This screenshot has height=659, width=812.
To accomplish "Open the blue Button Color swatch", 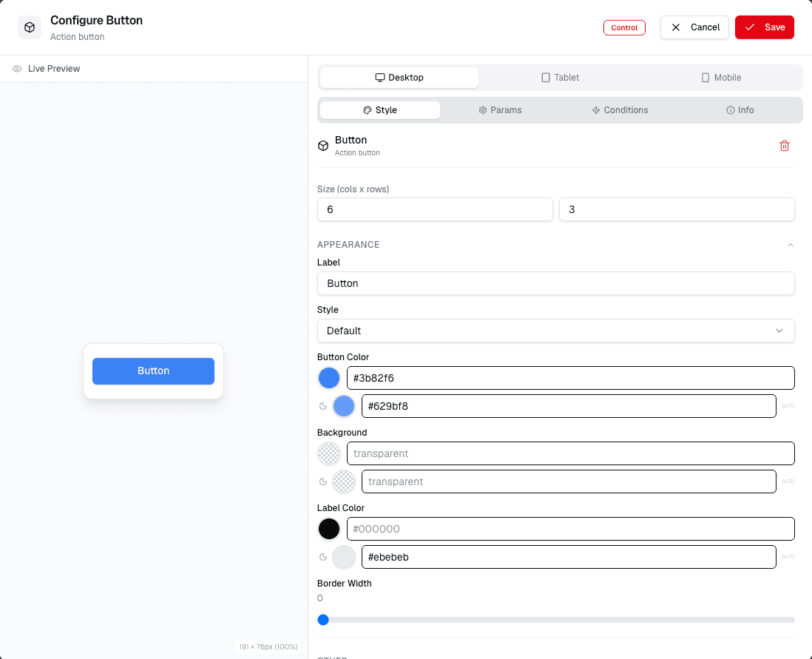I will click(x=329, y=378).
